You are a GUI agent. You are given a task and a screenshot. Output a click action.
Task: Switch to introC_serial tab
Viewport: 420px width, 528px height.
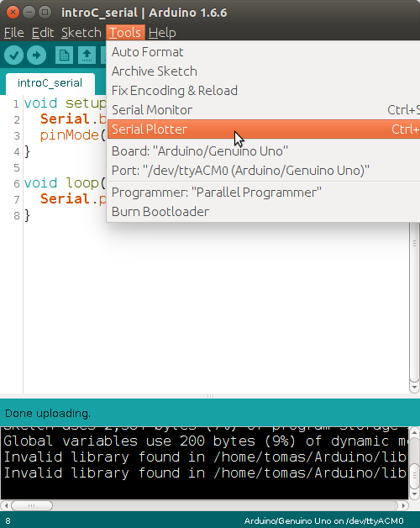click(x=50, y=83)
